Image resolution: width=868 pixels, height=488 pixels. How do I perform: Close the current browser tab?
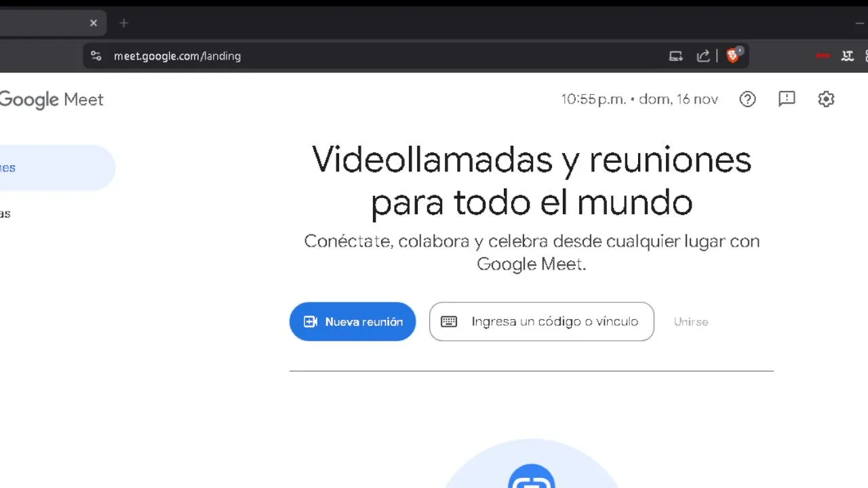coord(94,23)
